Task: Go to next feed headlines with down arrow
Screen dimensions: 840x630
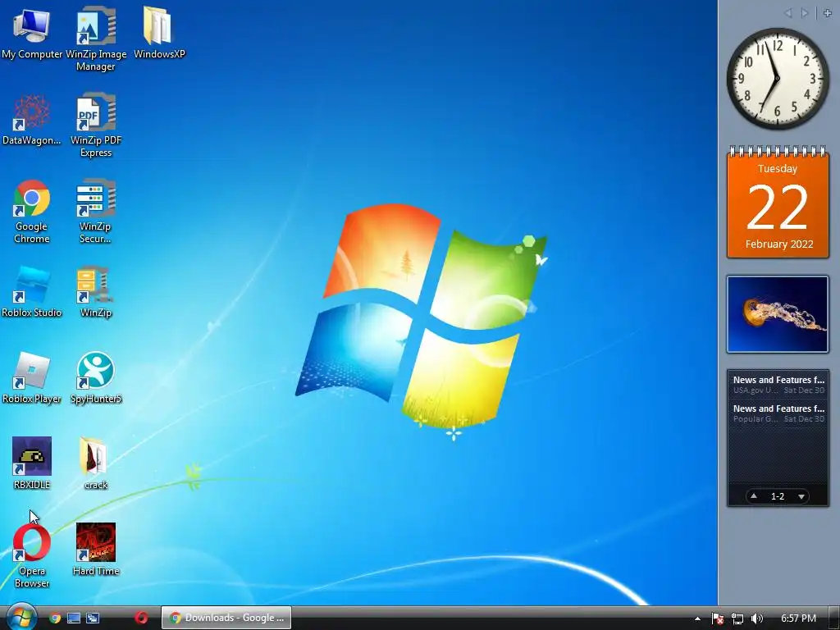Action: click(801, 496)
